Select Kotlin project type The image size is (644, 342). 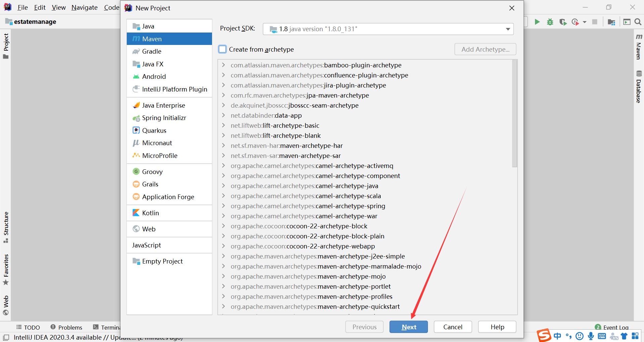169,213
